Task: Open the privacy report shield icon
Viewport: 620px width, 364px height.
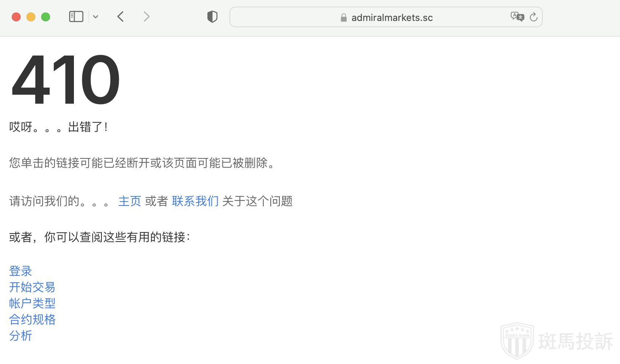Action: pyautogui.click(x=212, y=17)
